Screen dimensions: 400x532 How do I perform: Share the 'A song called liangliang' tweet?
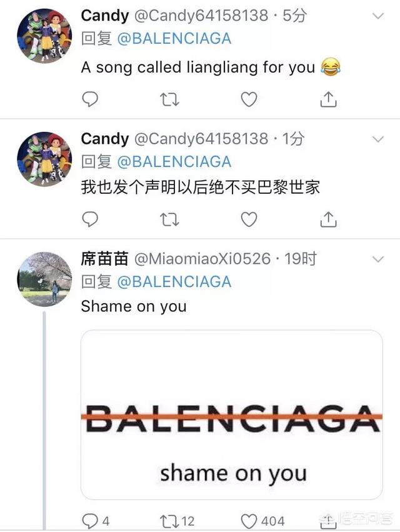tap(328, 99)
